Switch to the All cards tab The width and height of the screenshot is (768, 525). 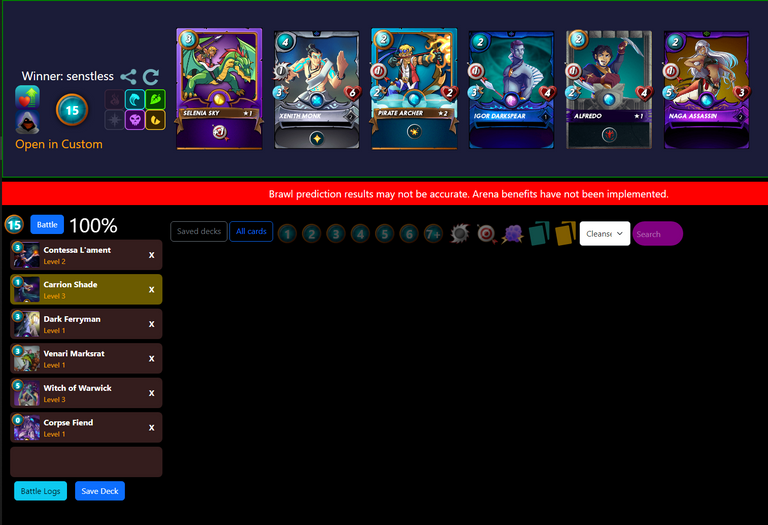(251, 231)
